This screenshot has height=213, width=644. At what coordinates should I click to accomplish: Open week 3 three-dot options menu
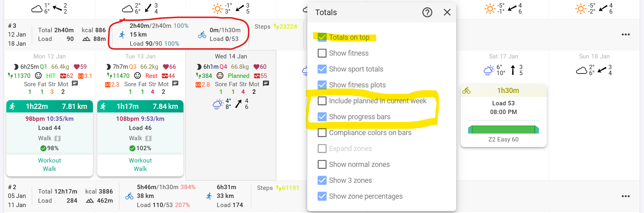[626, 35]
